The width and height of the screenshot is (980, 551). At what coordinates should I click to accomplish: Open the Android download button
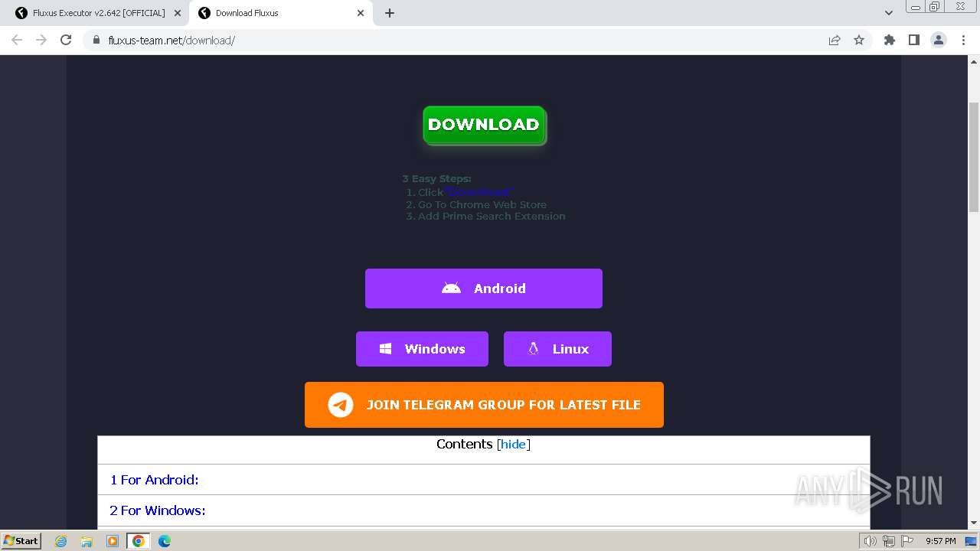click(484, 289)
